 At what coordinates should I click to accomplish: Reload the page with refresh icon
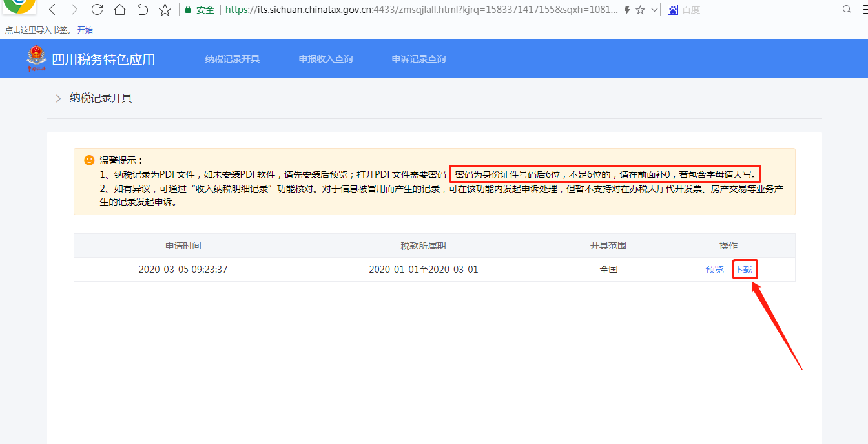[97, 10]
